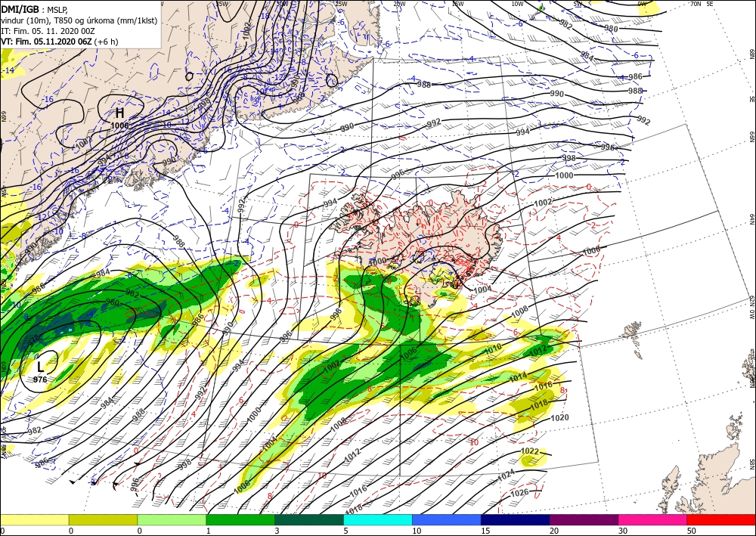
Task: Select the 1026 isobar label
Action: [x=519, y=492]
